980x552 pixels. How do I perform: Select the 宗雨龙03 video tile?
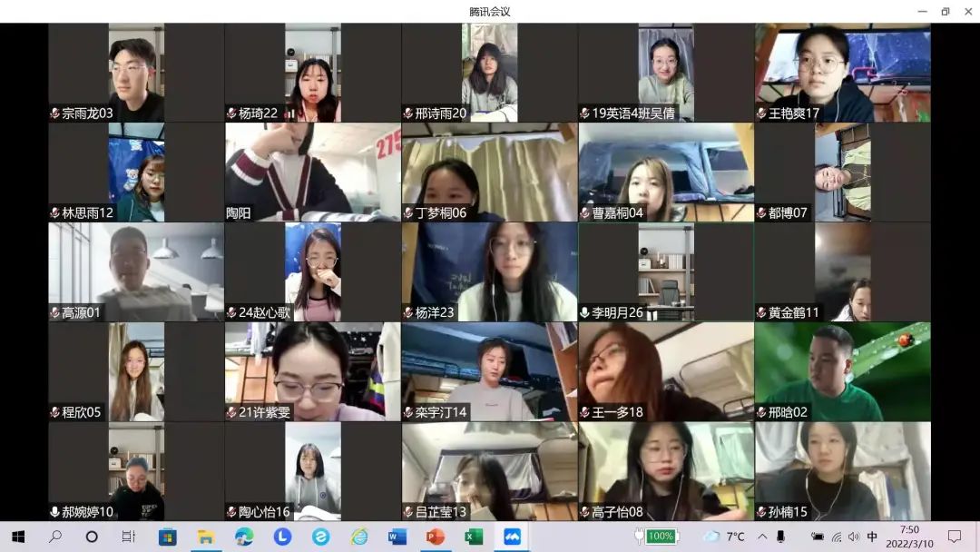136,73
